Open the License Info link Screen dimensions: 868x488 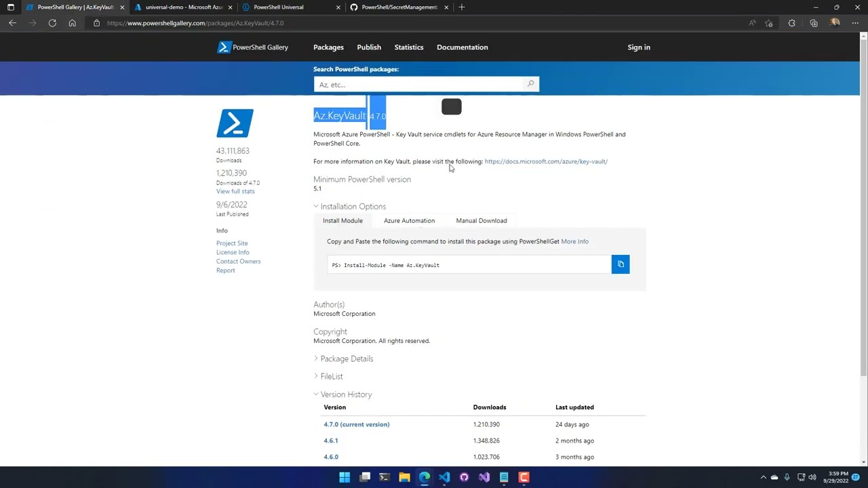(233, 252)
